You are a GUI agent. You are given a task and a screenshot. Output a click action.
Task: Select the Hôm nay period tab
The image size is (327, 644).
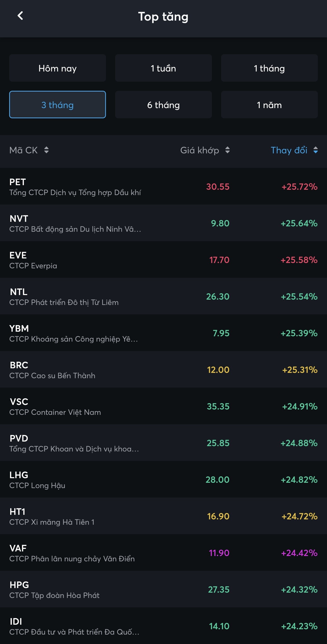(58, 68)
